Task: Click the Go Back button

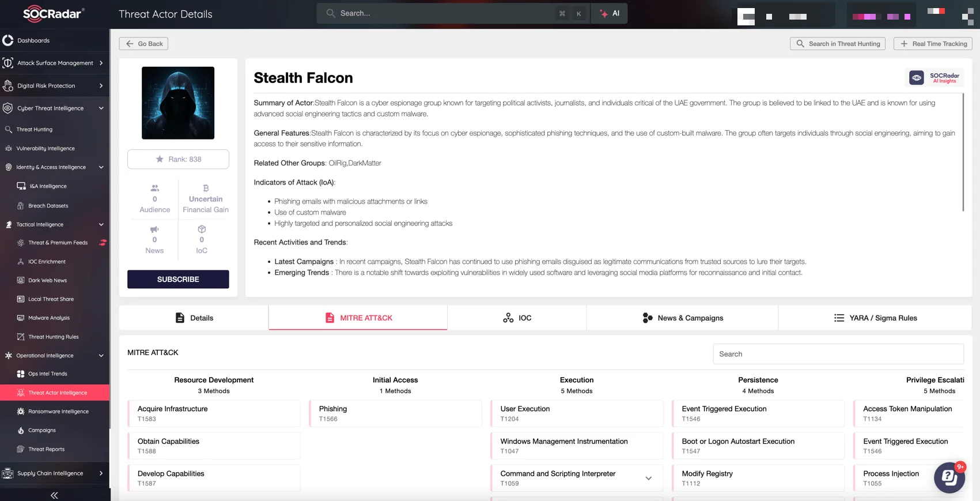Action: point(143,44)
